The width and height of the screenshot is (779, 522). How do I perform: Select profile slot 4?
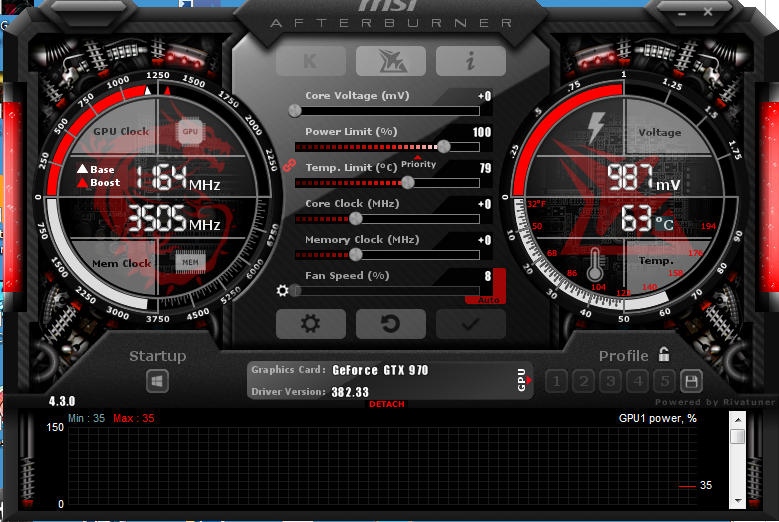(638, 381)
